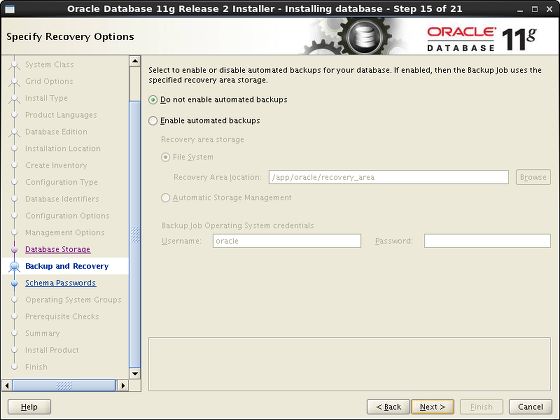Click the Recovery Area location field
Image resolution: width=560 pixels, height=420 pixels.
coord(389,177)
